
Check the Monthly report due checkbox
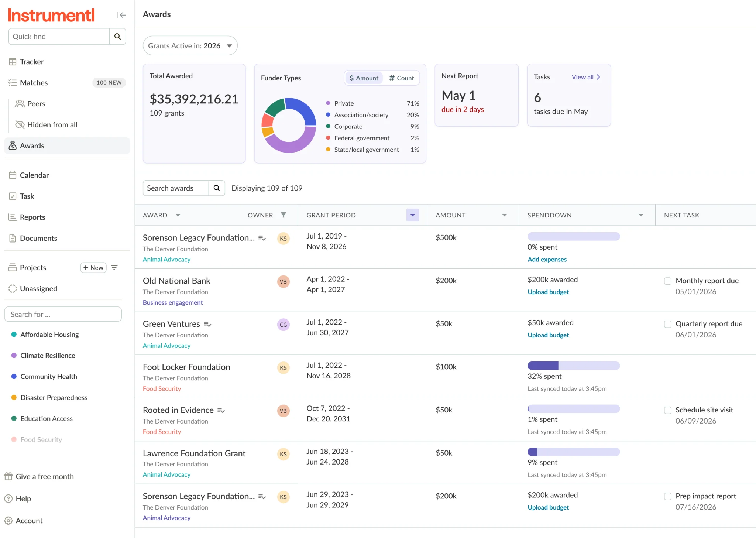[x=667, y=281]
